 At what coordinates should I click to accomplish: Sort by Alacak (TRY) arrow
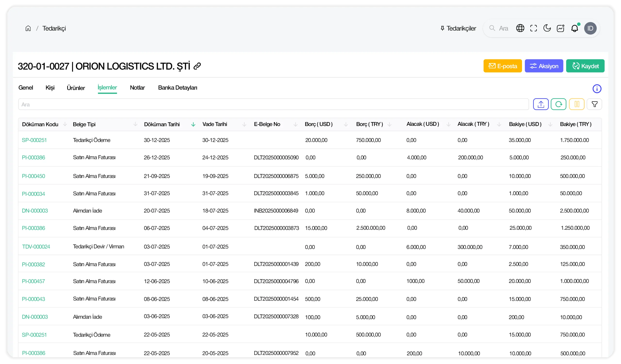tap(499, 124)
